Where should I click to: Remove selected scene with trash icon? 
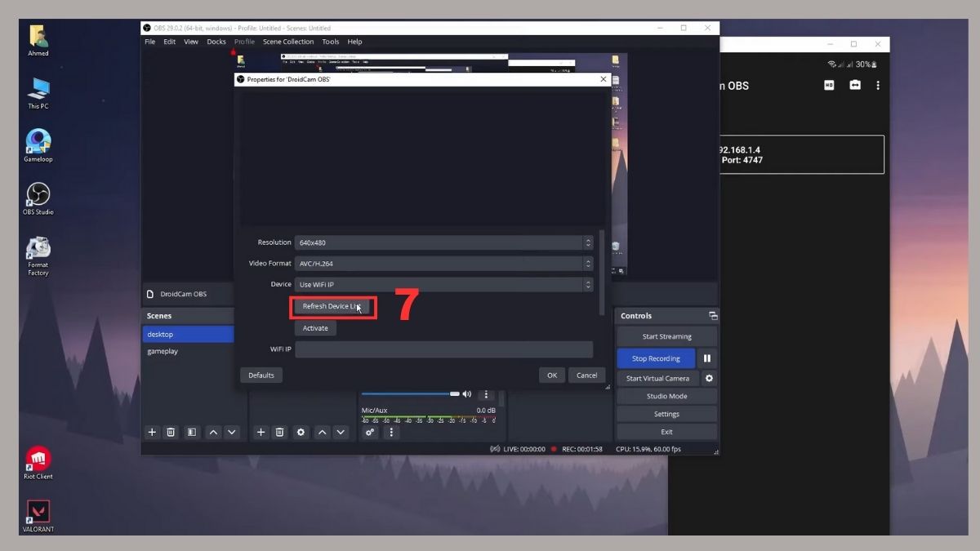(x=171, y=432)
